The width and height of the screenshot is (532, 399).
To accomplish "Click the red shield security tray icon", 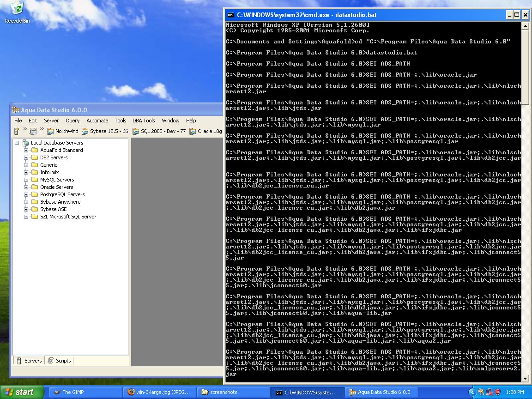I will (x=498, y=392).
